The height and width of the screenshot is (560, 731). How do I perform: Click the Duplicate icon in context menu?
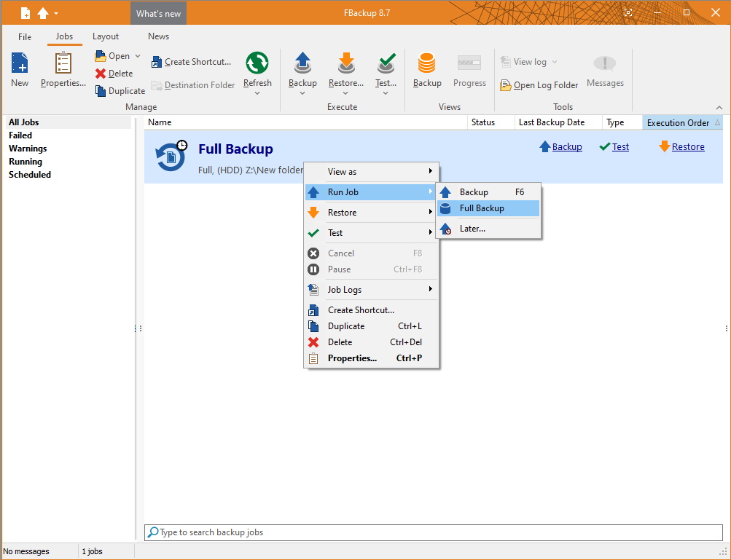(313, 326)
